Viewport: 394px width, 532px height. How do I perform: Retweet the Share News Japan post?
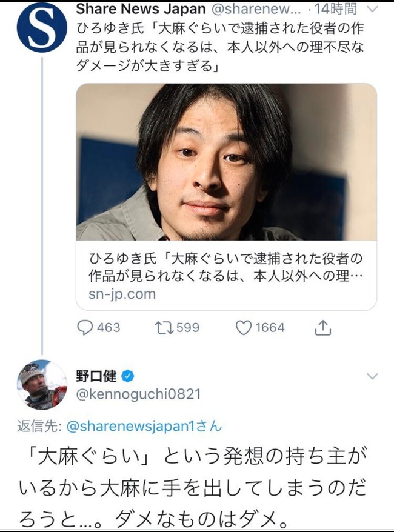pyautogui.click(x=164, y=328)
